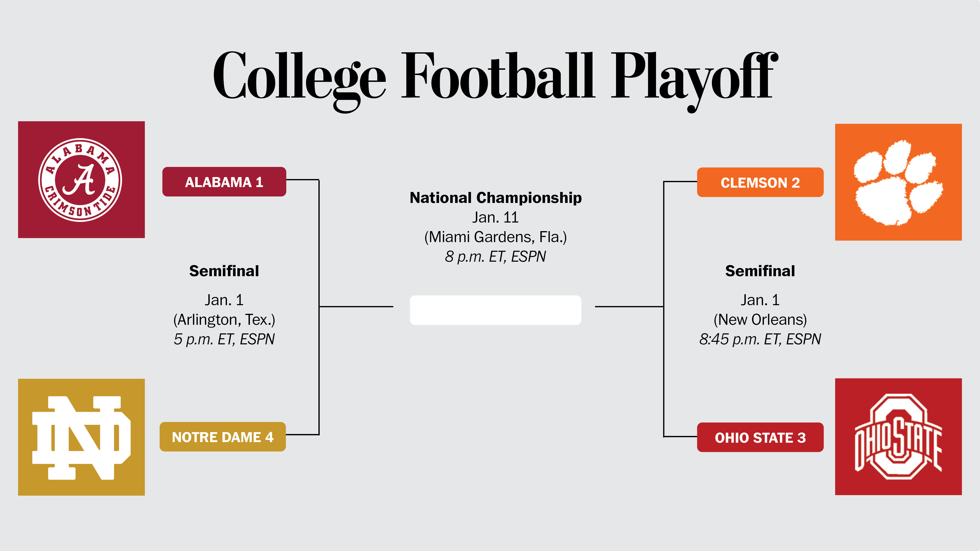Screen dimensions: 980x551
Task: Click the Arlington, Tex. location text
Action: [224, 320]
